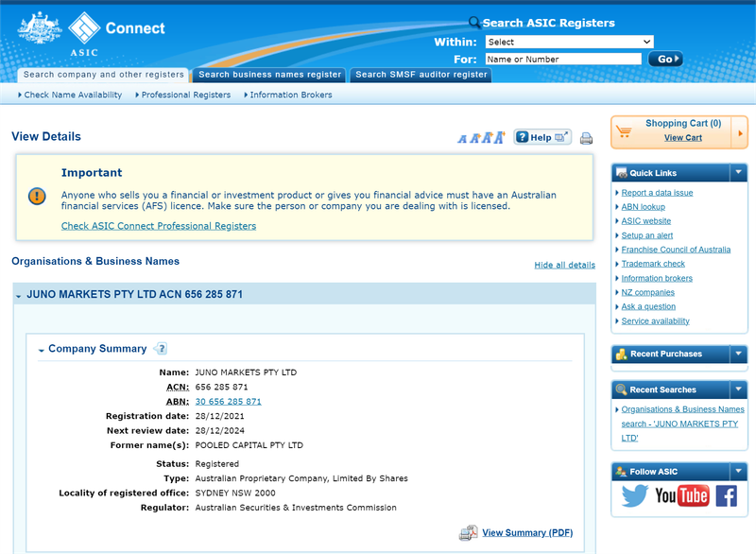Click the Quick Links panel header icon
Image resolution: width=756 pixels, height=554 pixels.
pyautogui.click(x=622, y=173)
